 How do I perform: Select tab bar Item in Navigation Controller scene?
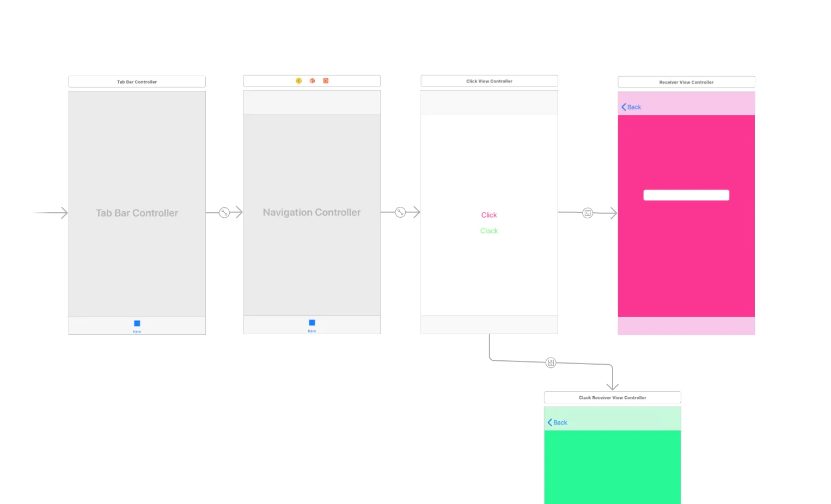pos(312,325)
